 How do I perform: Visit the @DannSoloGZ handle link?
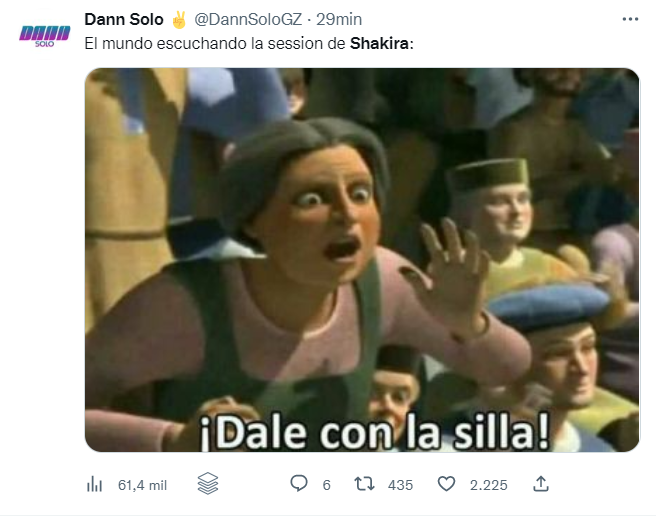(248, 19)
